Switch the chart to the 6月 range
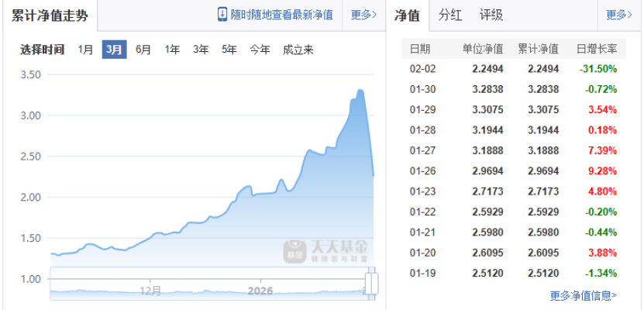This screenshot has height=310, width=644. point(143,50)
